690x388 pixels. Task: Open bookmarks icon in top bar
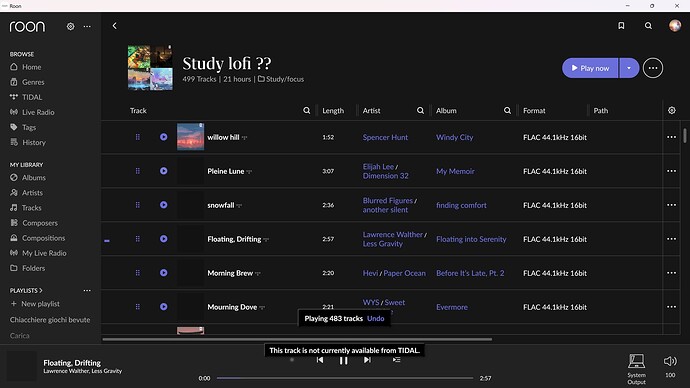click(x=621, y=26)
